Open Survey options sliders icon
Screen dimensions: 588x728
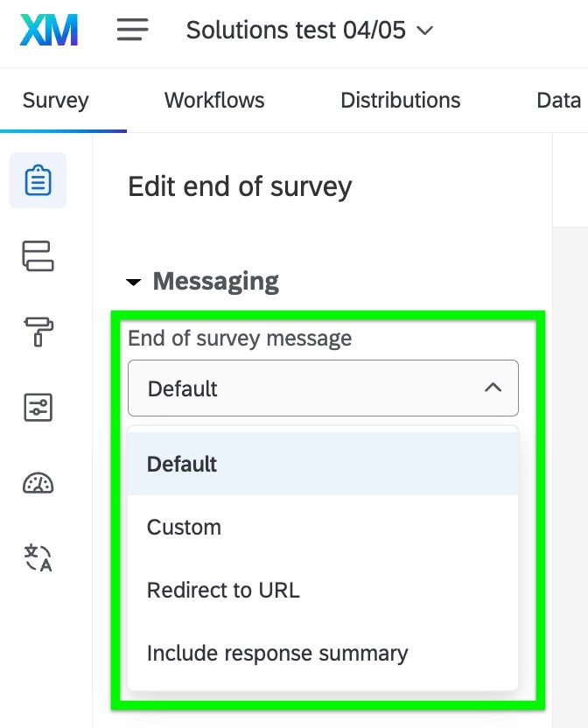[x=38, y=407]
